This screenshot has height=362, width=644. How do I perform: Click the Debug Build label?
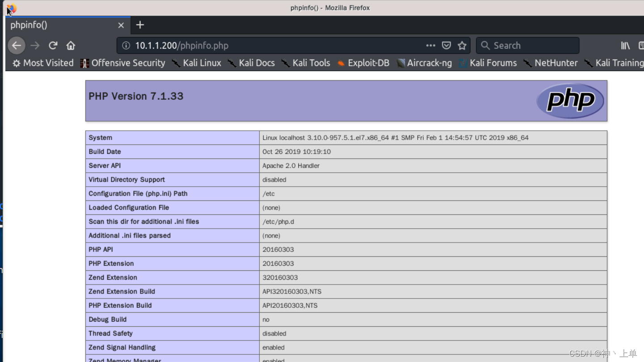point(107,319)
